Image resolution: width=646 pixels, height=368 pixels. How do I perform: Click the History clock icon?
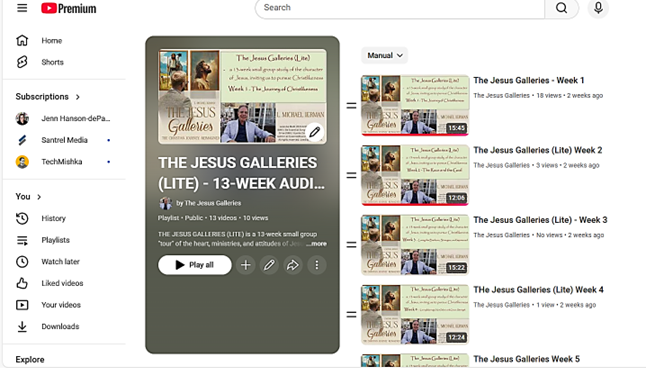click(x=22, y=218)
